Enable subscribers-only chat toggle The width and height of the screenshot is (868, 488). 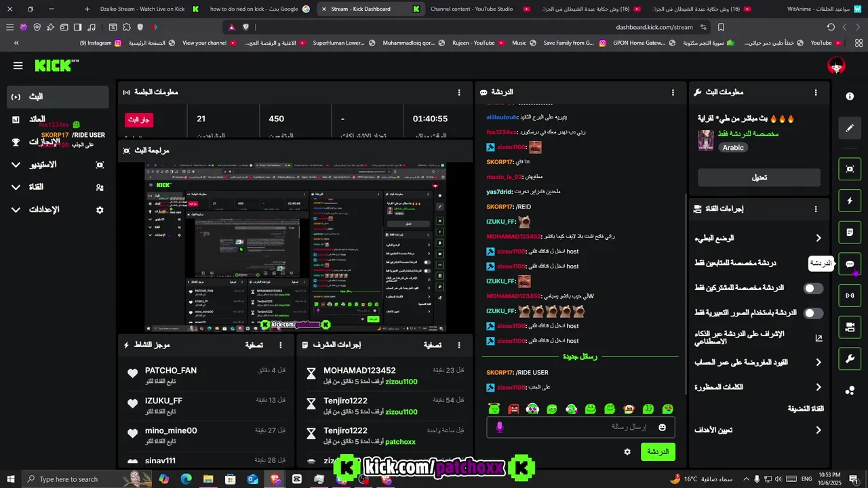click(x=813, y=288)
